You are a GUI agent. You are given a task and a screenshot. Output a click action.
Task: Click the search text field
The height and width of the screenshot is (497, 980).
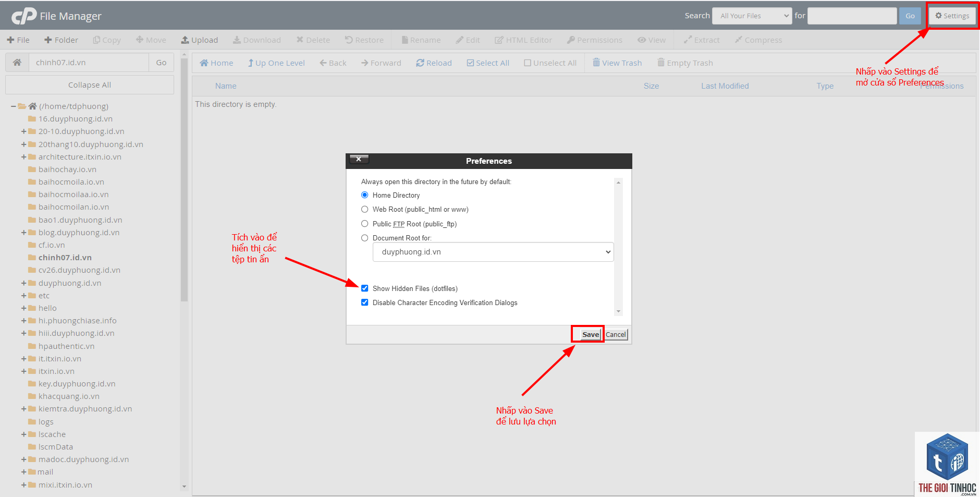point(852,16)
